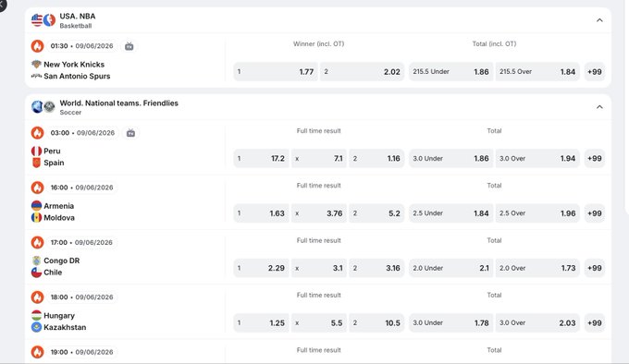Bet on Hungary win at 1.25
629x364 pixels.
(x=261, y=322)
